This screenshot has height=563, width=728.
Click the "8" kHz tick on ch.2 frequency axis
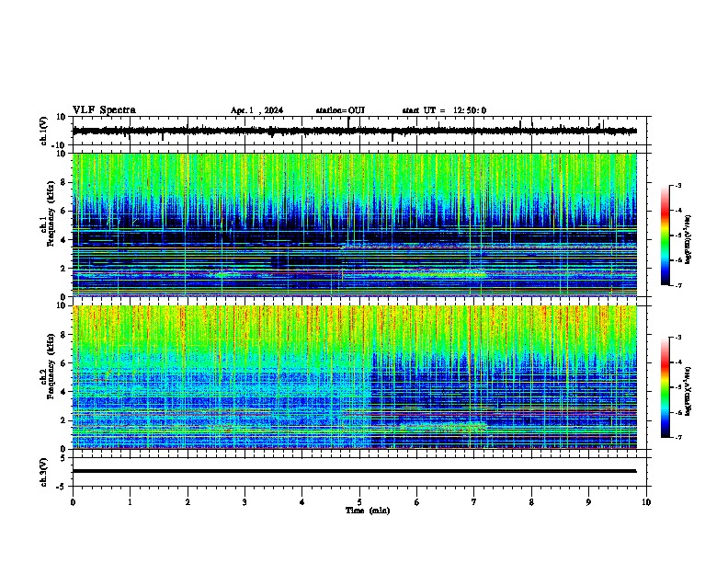[63, 335]
